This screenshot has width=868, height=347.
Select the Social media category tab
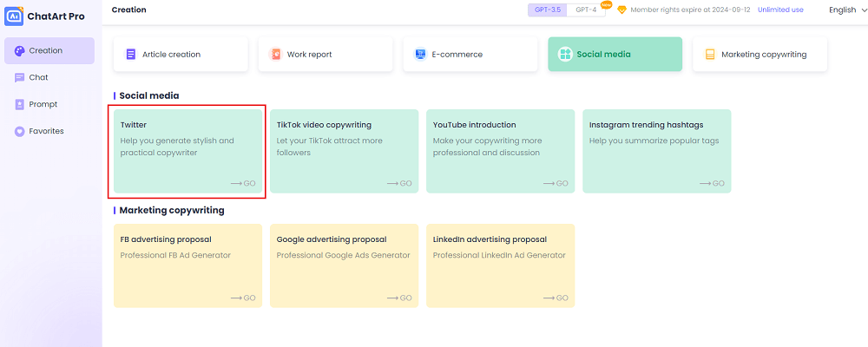tap(615, 55)
